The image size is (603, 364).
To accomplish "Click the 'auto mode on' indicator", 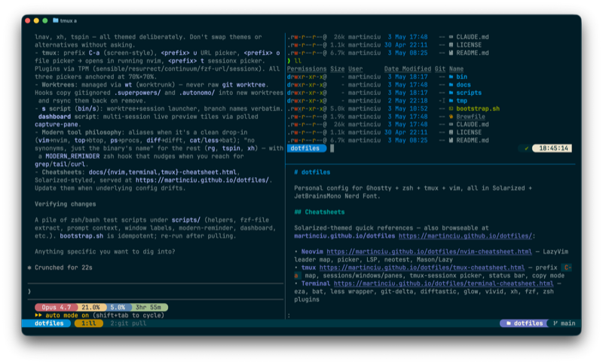I will point(67,315).
